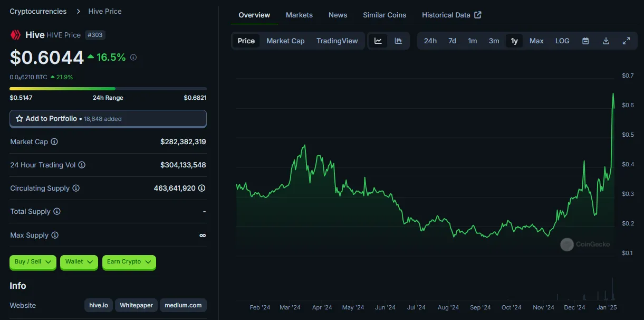Viewport: 644px width, 320px height.
Task: Switch to the candlestick chart icon
Action: pos(398,41)
